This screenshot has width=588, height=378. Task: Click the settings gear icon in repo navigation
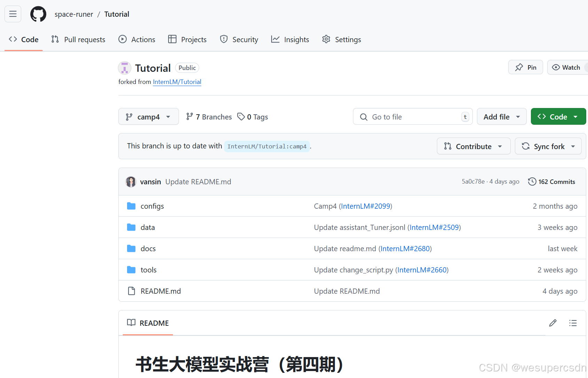tap(326, 39)
